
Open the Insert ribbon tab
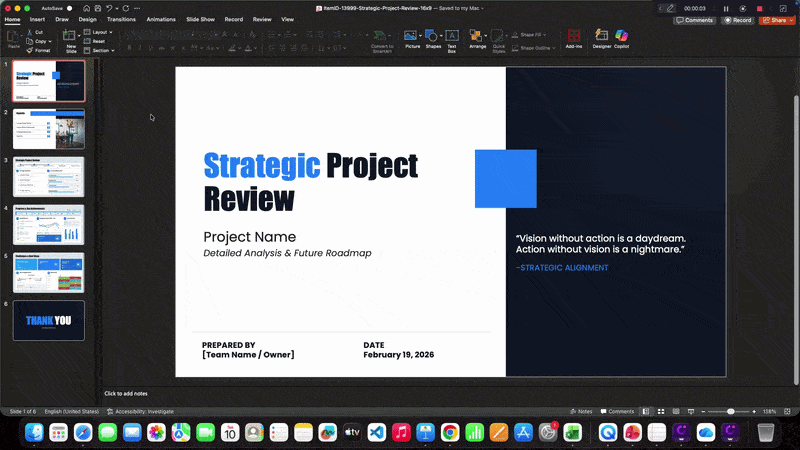pyautogui.click(x=37, y=19)
